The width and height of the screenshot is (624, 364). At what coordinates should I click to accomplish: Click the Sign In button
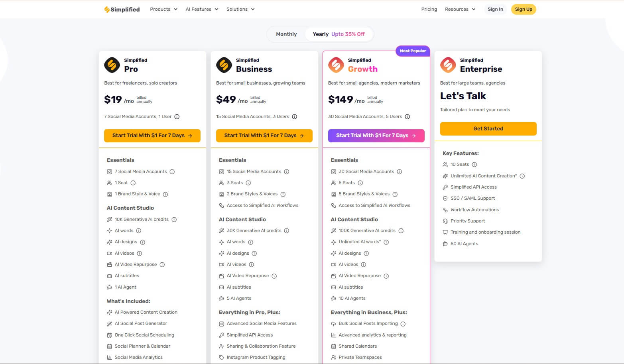(495, 9)
